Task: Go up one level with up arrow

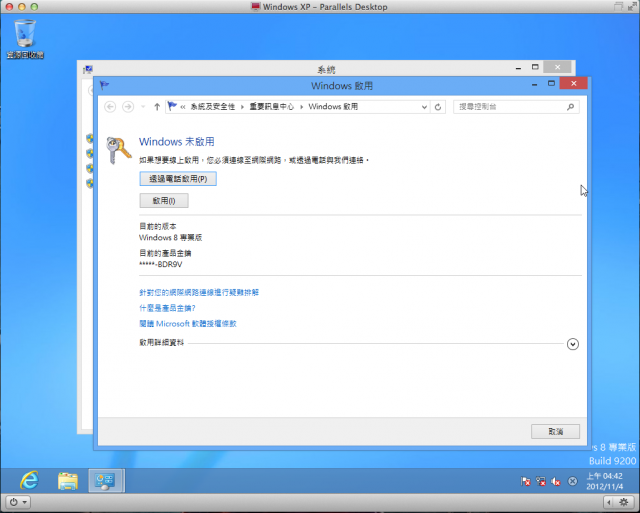Action: (x=157, y=107)
